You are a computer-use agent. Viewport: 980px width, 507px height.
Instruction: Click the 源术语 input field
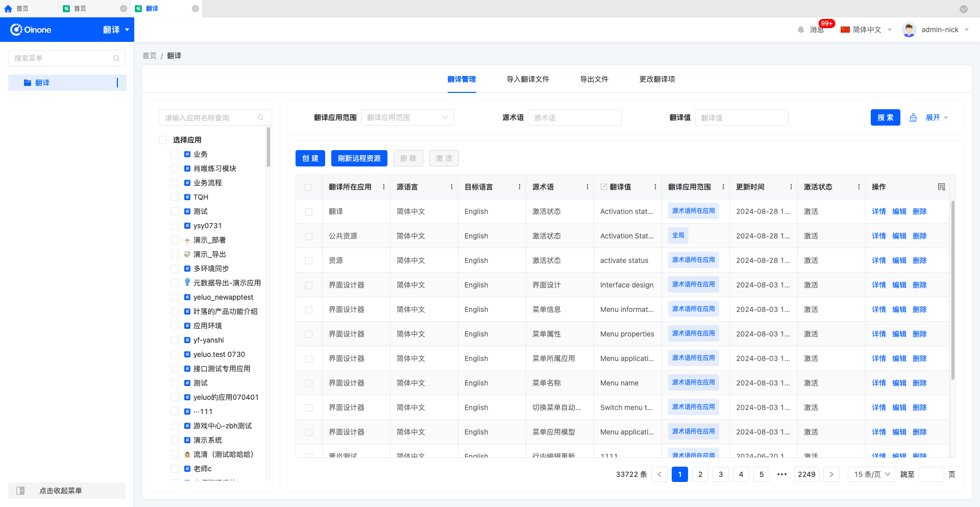(x=575, y=117)
